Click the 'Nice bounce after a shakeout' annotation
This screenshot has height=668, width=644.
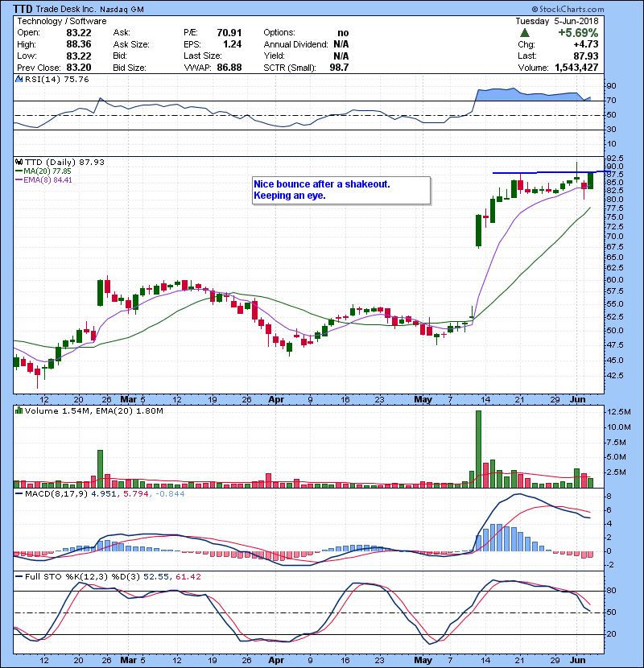coord(341,190)
